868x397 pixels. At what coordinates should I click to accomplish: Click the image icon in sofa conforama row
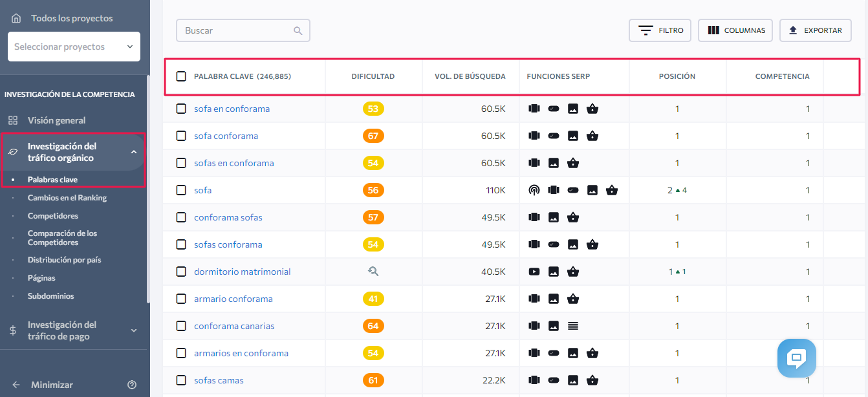pyautogui.click(x=572, y=136)
